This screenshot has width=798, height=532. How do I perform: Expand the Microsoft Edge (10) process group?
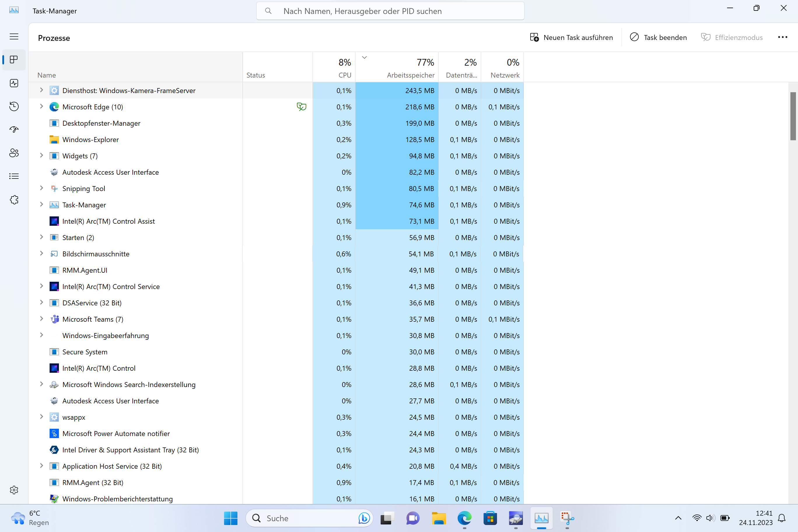(x=41, y=106)
